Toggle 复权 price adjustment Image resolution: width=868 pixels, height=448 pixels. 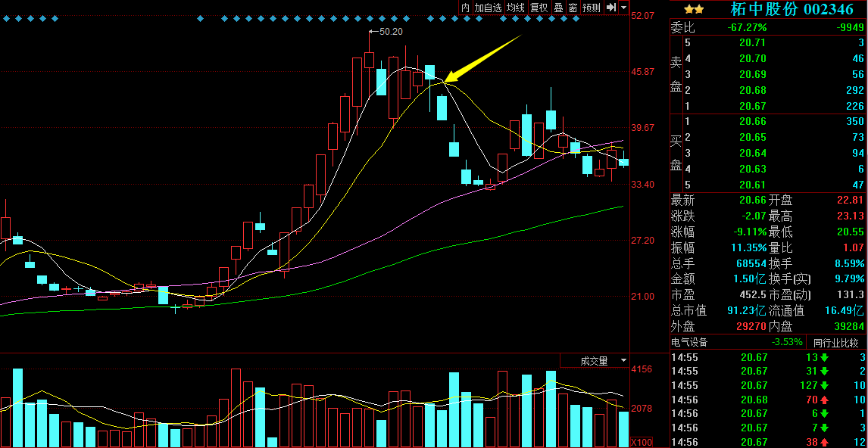tap(539, 8)
